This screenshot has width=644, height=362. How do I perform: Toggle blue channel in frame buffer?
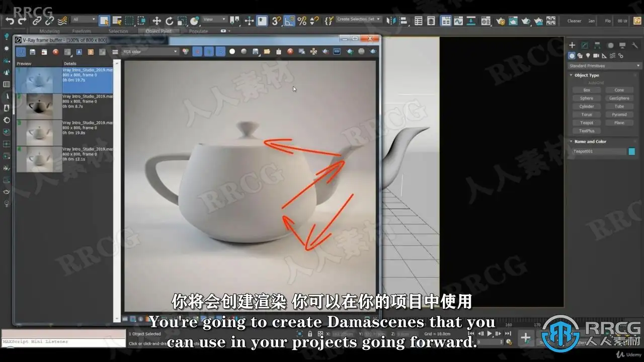(x=220, y=51)
